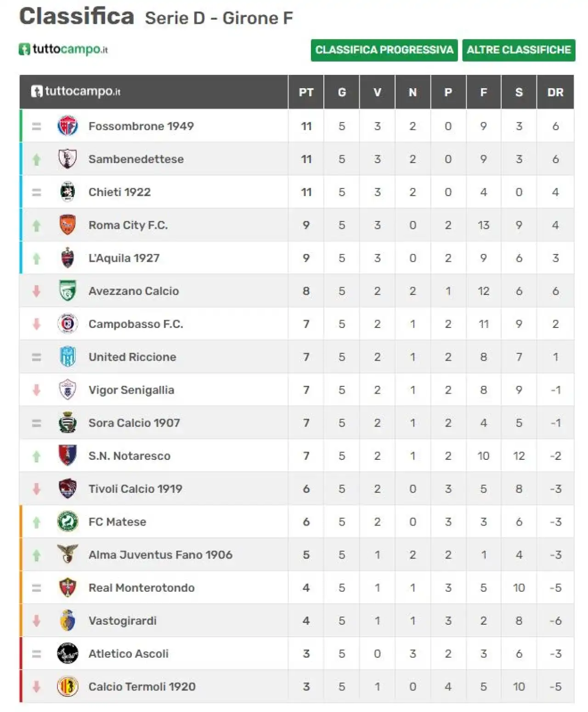This screenshot has height=712, width=588.
Task: Click the red down arrow beside Vastogirardi
Action: (37, 621)
